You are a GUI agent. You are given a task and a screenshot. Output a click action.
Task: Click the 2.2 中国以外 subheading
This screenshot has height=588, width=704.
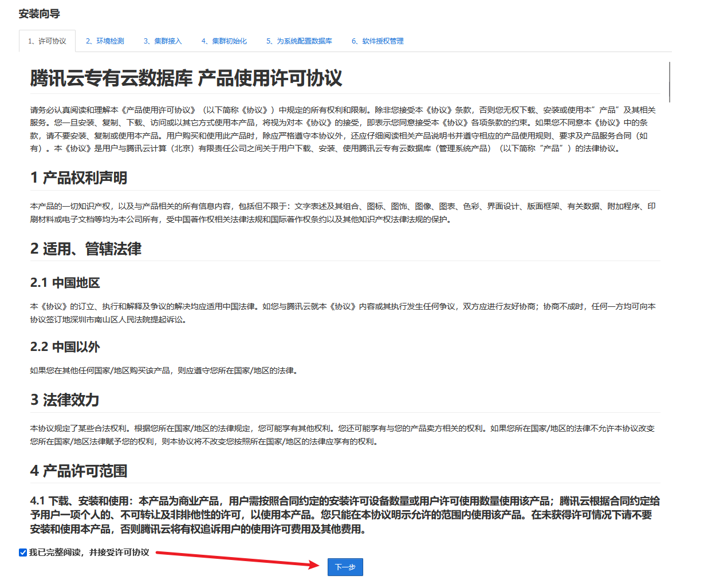65,347
